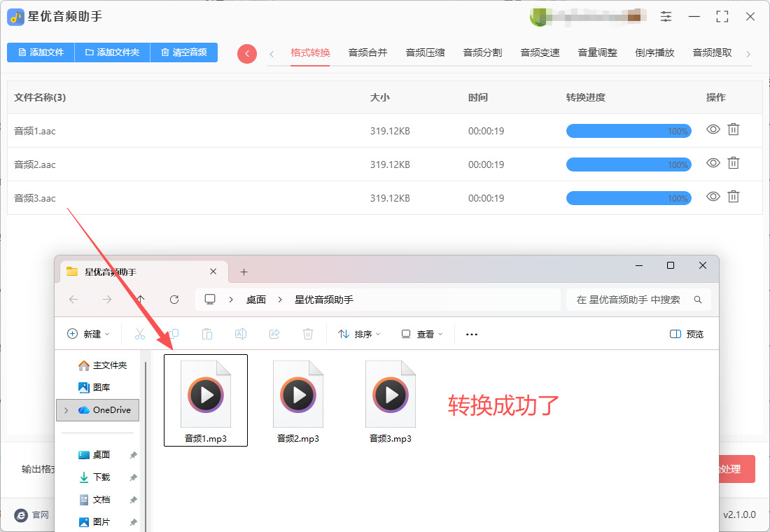Click the 清空音频 button

tap(183, 52)
